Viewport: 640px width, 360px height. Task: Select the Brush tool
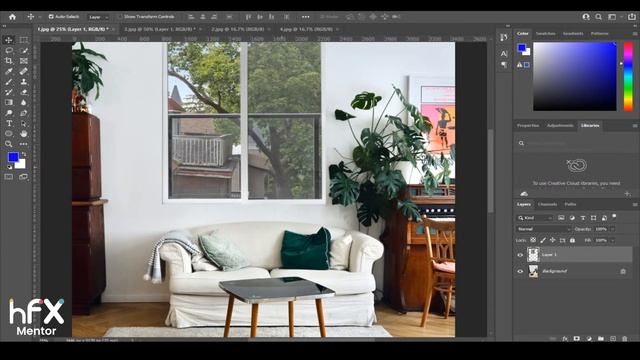[9, 82]
